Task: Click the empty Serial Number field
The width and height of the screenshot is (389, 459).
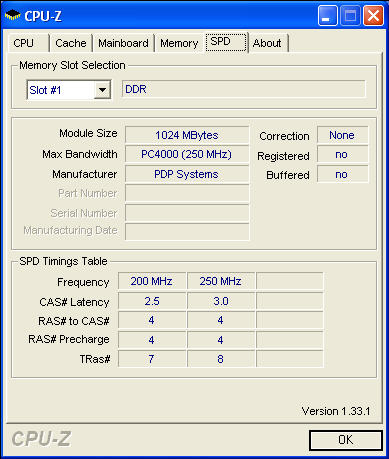Action: (x=187, y=213)
